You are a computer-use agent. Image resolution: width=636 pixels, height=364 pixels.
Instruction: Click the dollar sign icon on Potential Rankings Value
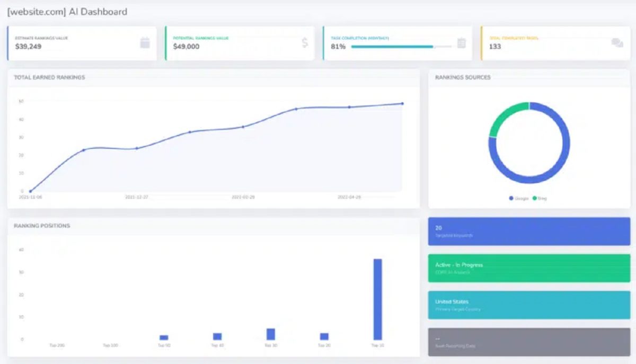click(305, 43)
